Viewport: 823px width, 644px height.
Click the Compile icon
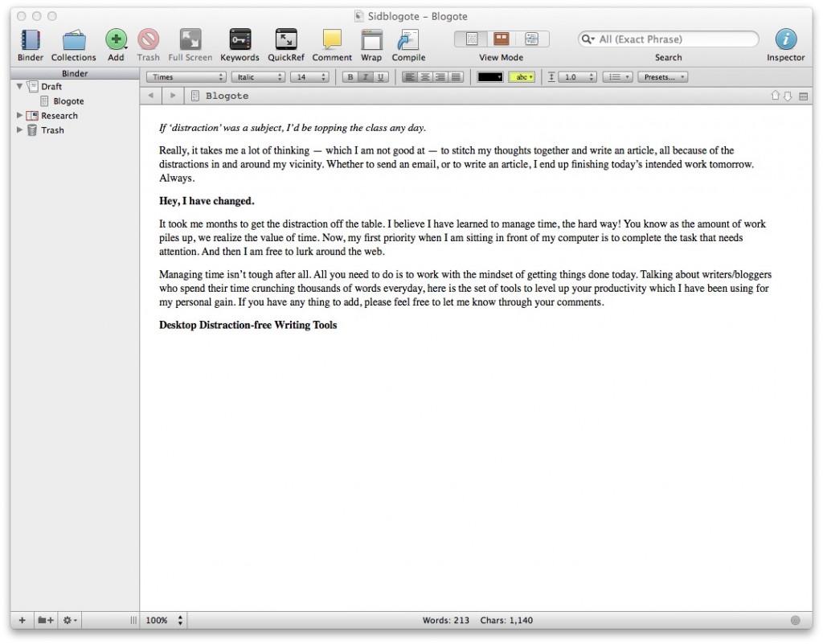pos(407,39)
